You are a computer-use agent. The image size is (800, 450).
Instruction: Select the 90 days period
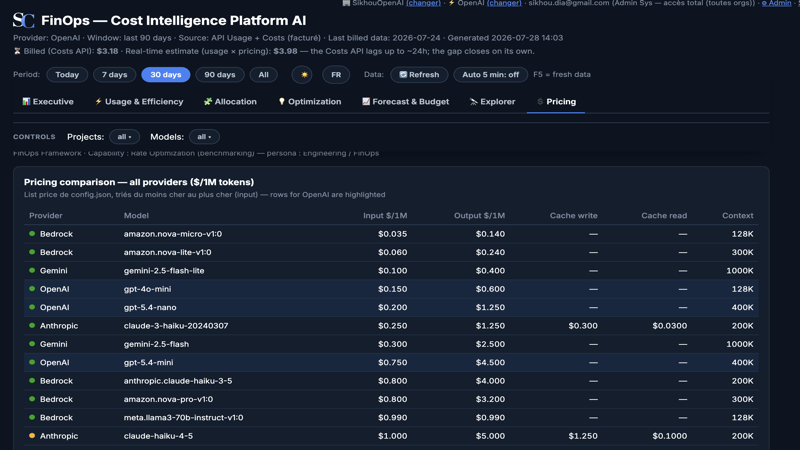pos(220,74)
